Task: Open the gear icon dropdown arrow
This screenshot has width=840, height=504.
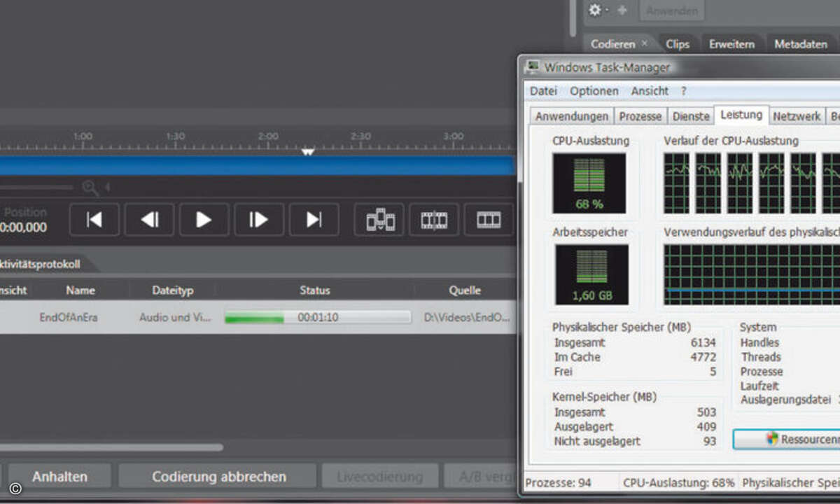Action: click(x=606, y=10)
